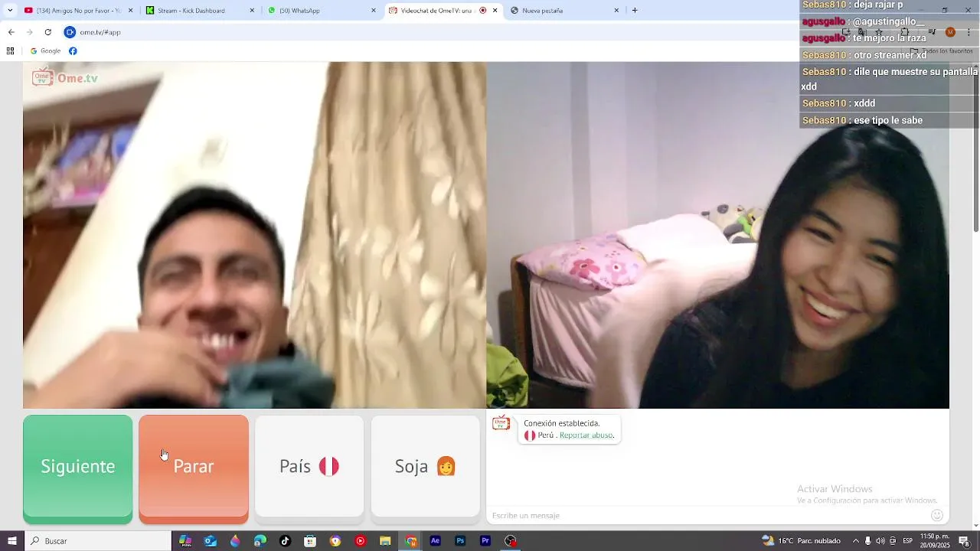This screenshot has width=980, height=551.
Task: Open After Effects from the taskbar
Action: [x=435, y=541]
